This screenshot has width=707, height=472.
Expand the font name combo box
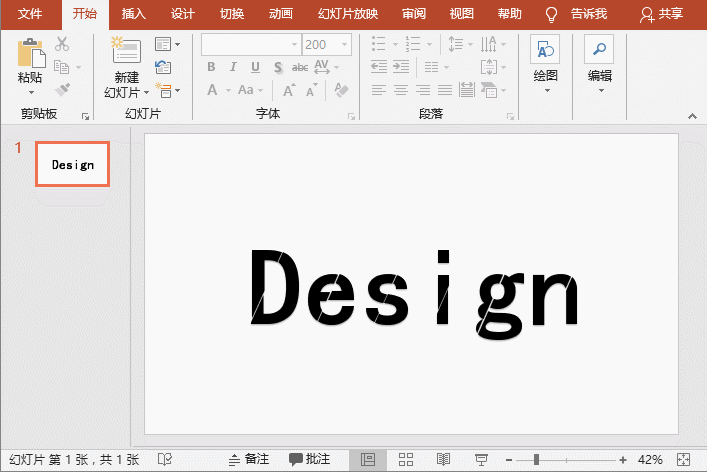(x=294, y=45)
